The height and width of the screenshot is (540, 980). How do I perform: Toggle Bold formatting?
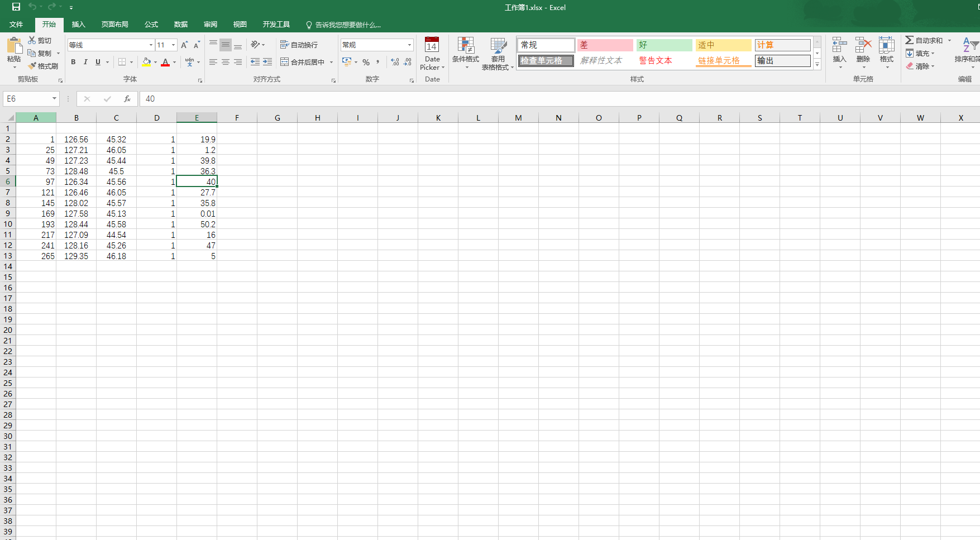(x=73, y=62)
